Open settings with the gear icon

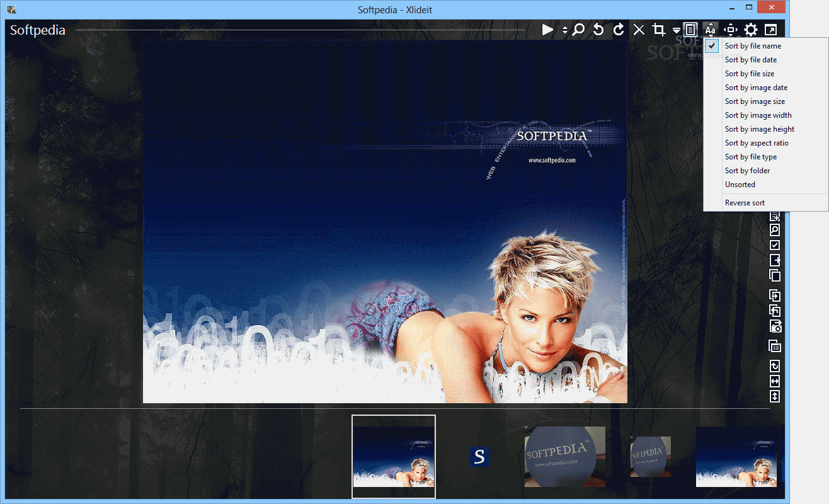tap(750, 30)
